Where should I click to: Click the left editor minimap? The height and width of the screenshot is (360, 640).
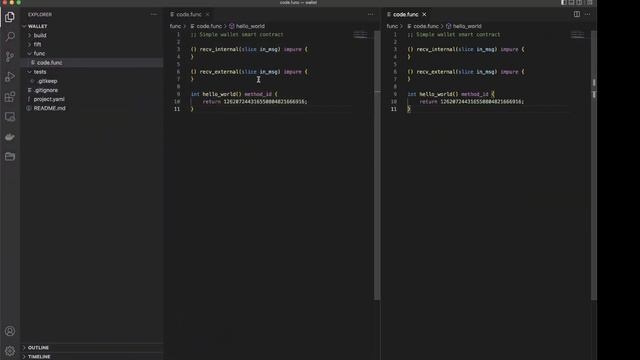point(361,36)
